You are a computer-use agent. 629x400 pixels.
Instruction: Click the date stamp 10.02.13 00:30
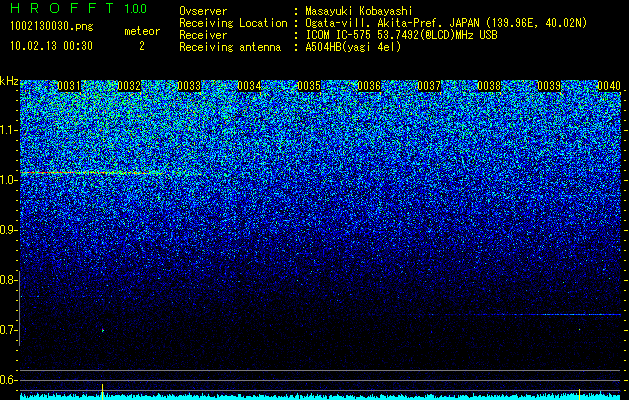(51, 46)
